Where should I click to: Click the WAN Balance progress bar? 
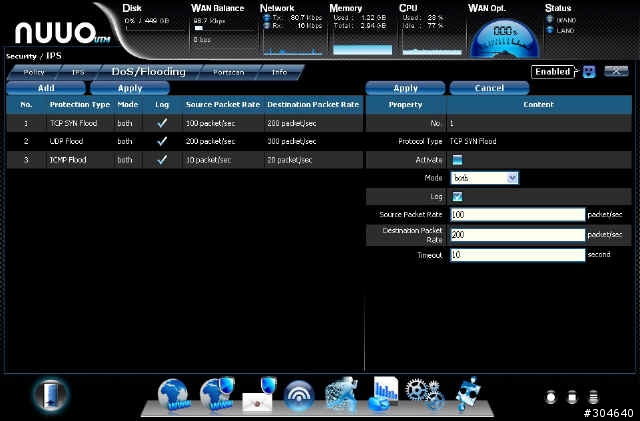[224, 29]
